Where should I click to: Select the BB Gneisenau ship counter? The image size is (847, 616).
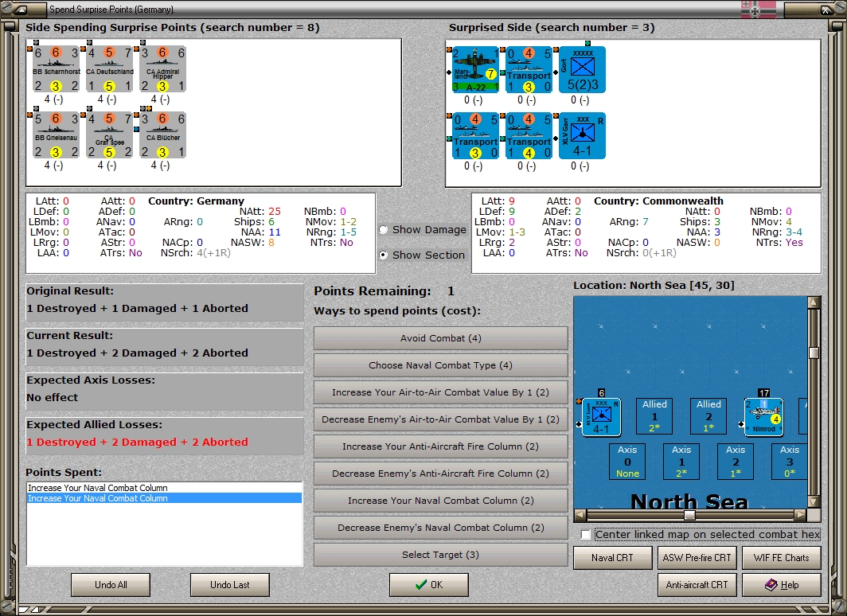tap(56, 135)
